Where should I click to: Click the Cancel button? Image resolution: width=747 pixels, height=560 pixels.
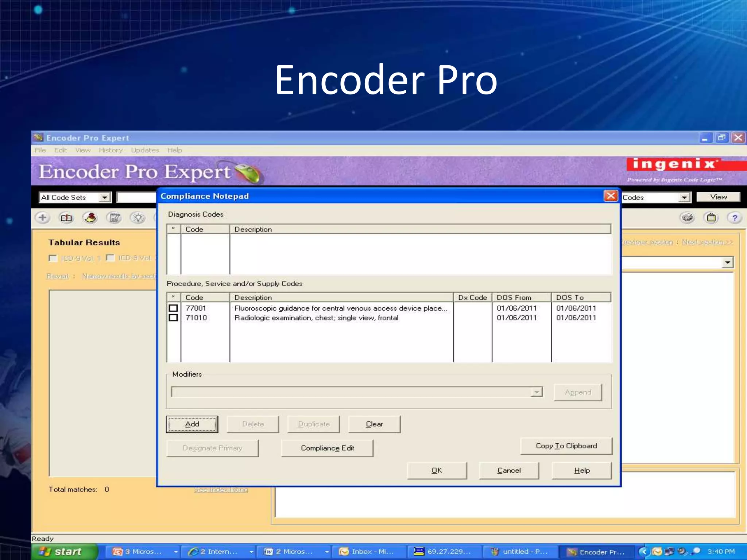[x=509, y=470]
